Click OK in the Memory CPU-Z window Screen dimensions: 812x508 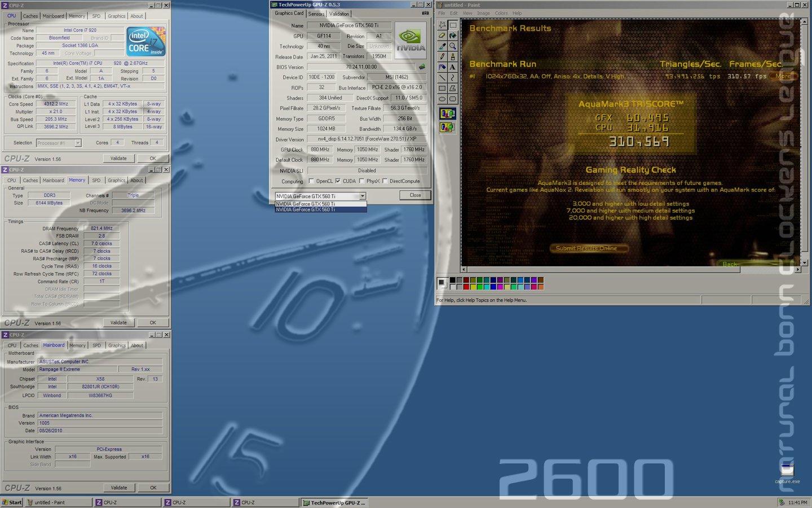(153, 323)
